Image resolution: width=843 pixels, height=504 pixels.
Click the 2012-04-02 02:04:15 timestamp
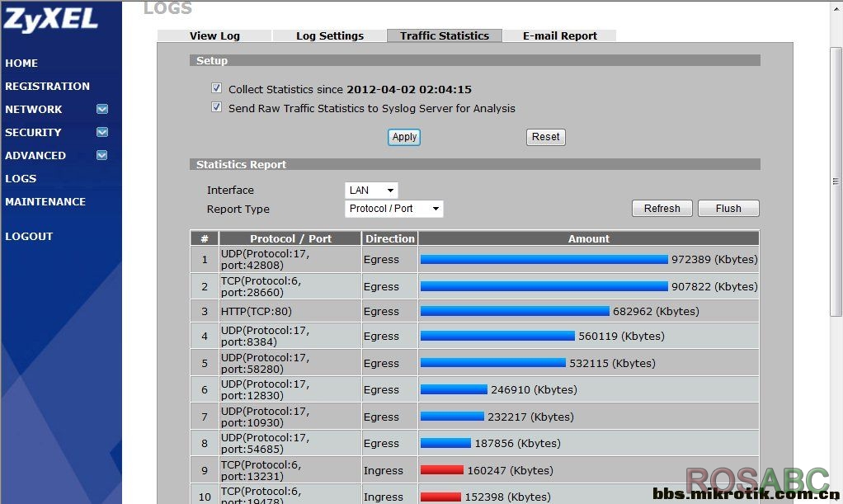(409, 89)
